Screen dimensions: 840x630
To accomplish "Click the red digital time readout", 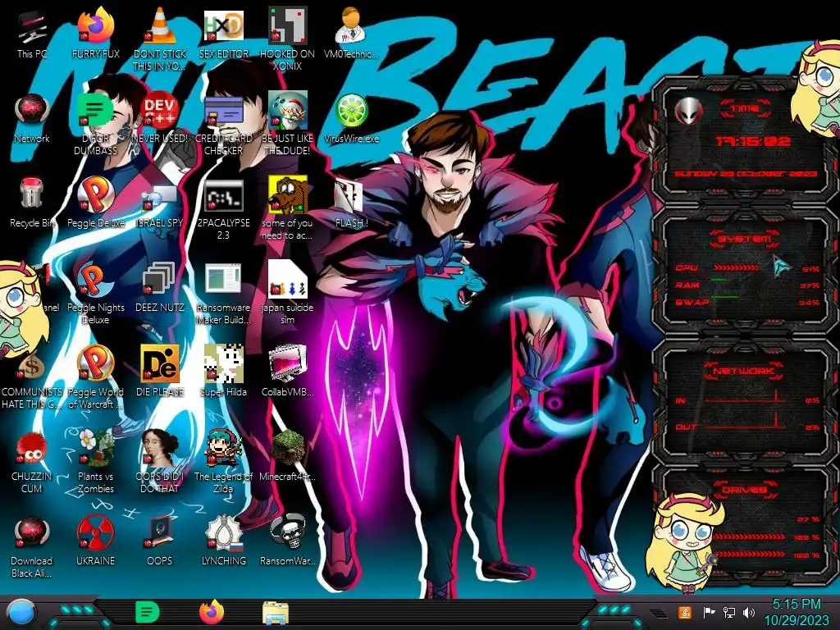I will tap(753, 141).
